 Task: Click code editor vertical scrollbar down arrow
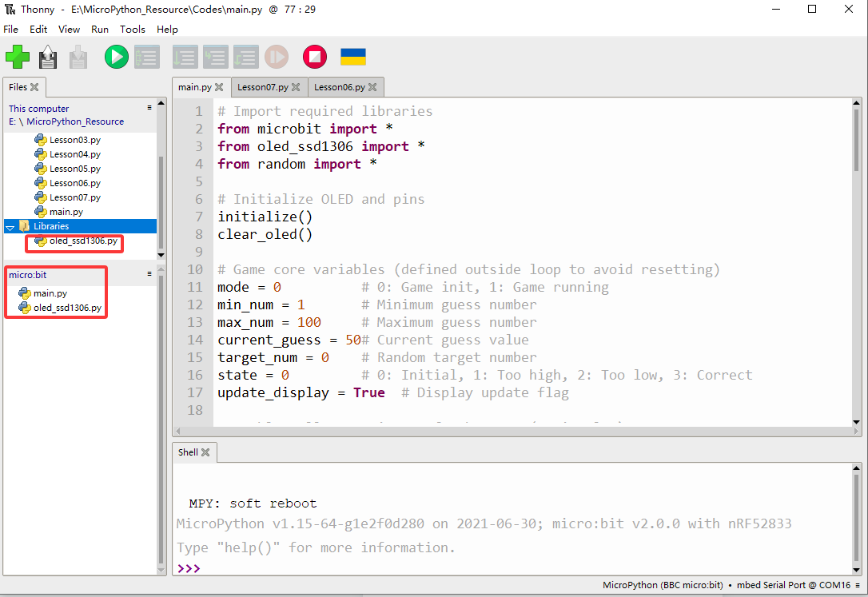point(856,422)
